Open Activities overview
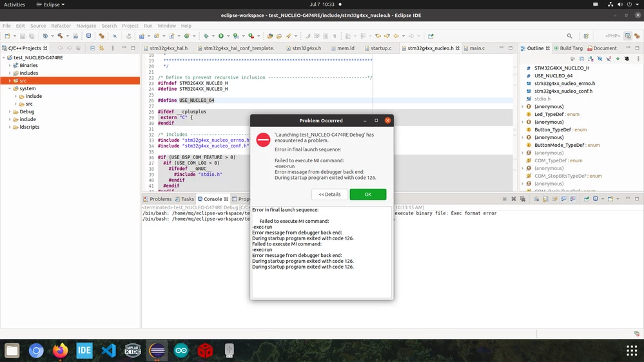This screenshot has height=362, width=644. tap(14, 5)
